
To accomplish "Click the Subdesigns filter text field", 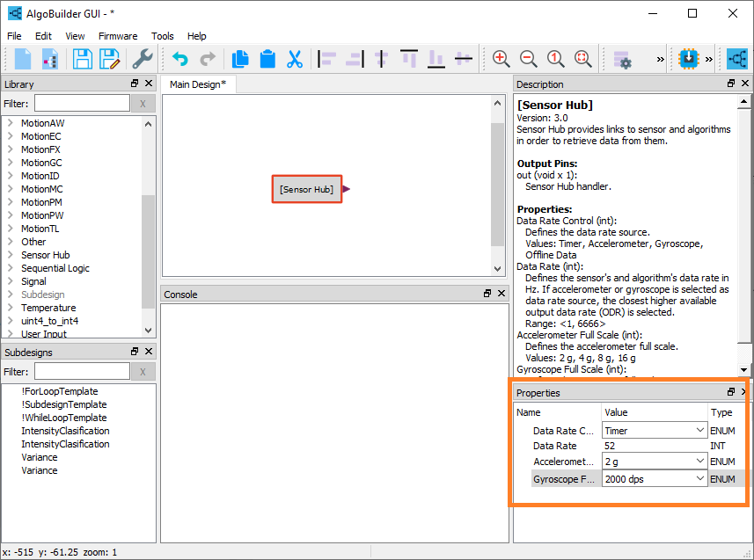I will (82, 372).
